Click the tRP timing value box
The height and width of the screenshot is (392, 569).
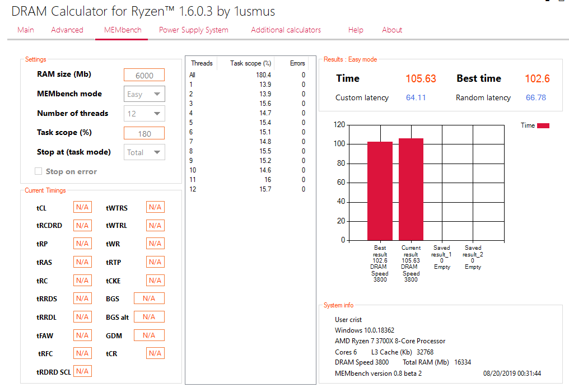pyautogui.click(x=82, y=244)
